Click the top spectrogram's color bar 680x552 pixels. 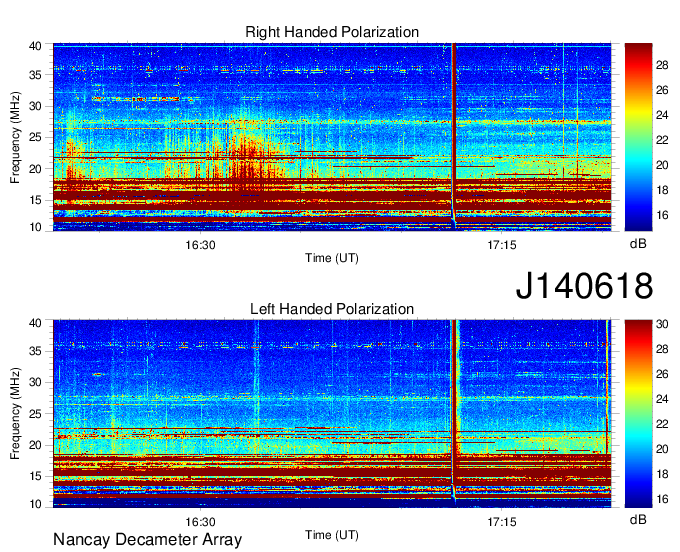pyautogui.click(x=638, y=137)
